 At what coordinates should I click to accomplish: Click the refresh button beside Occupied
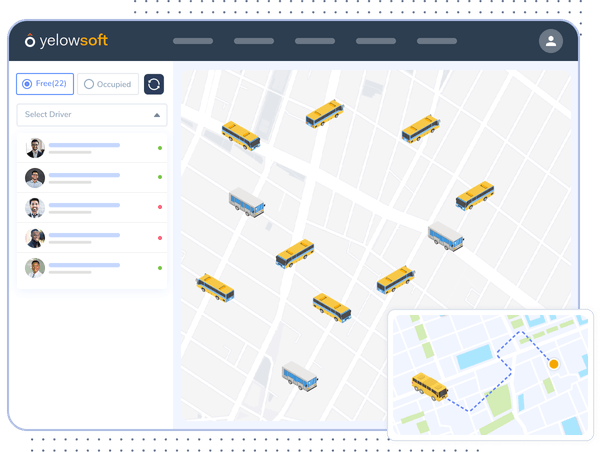(154, 84)
